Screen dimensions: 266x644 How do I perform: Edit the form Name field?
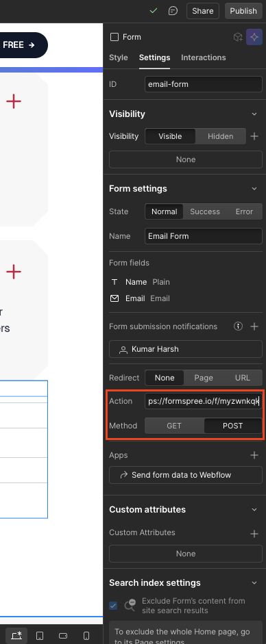[204, 236]
